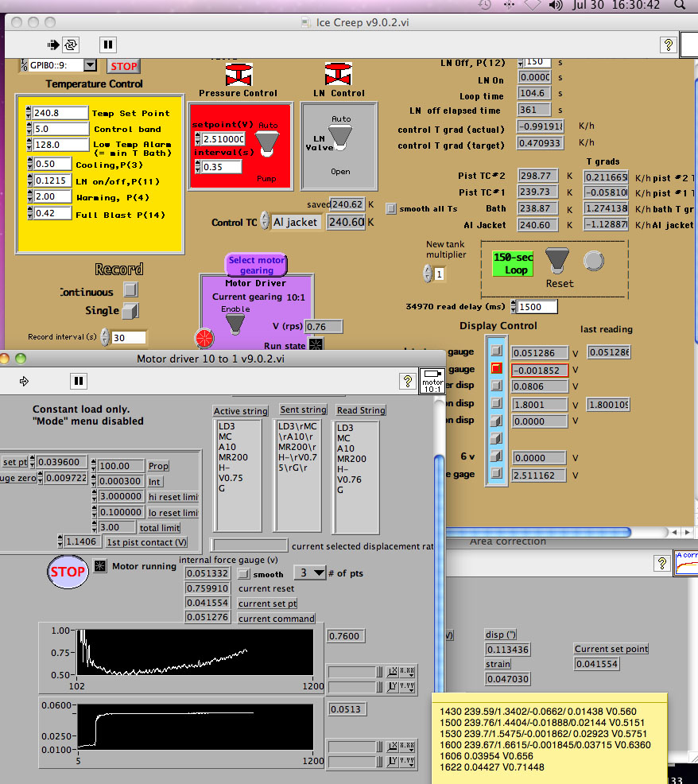Click the Run arrow in Motor driver window
The image size is (698, 784).
coord(23,381)
